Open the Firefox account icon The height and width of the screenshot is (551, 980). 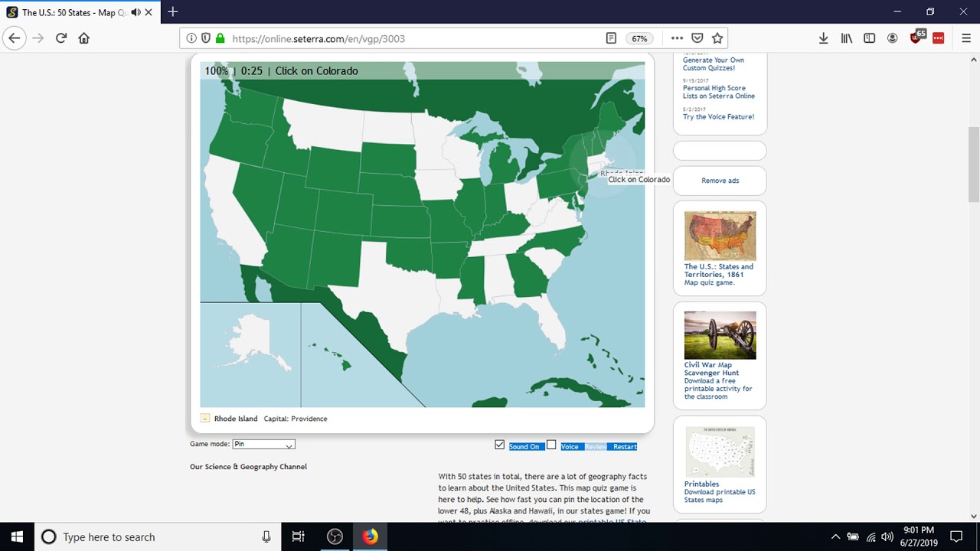893,38
